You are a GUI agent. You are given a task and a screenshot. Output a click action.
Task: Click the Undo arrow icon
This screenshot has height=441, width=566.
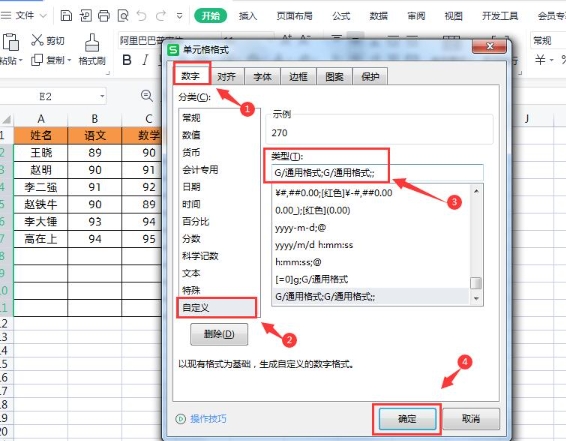[142, 16]
